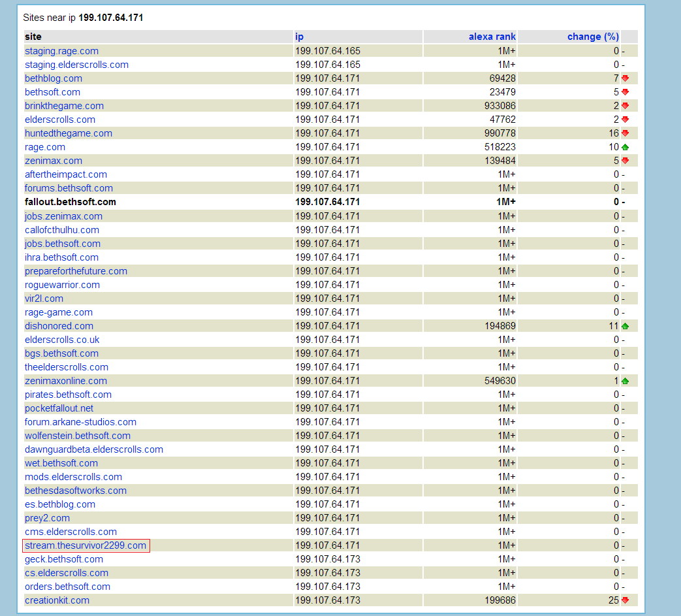
Task: Open wolfenstein.bethsoft.com link
Action: (x=78, y=436)
